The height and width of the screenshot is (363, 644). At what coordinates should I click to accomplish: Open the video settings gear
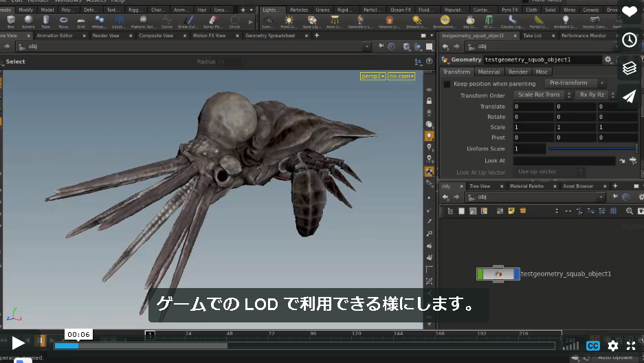click(x=613, y=346)
